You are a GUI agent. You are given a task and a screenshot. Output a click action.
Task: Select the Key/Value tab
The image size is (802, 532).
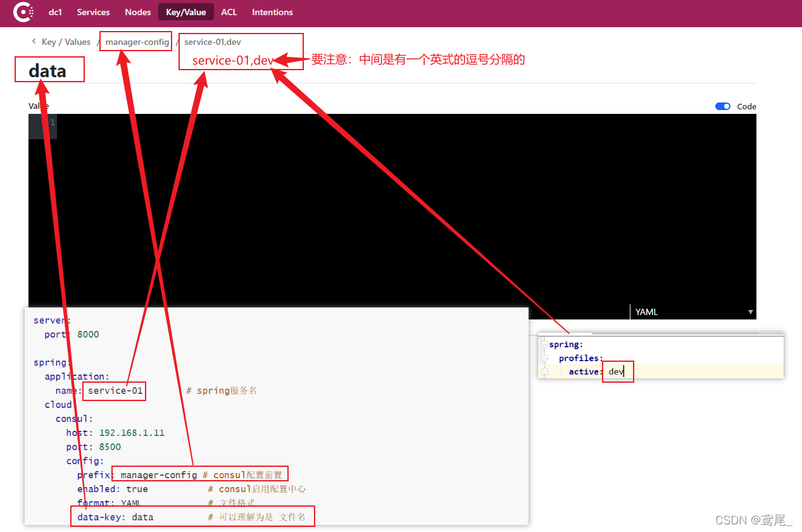[x=185, y=12]
